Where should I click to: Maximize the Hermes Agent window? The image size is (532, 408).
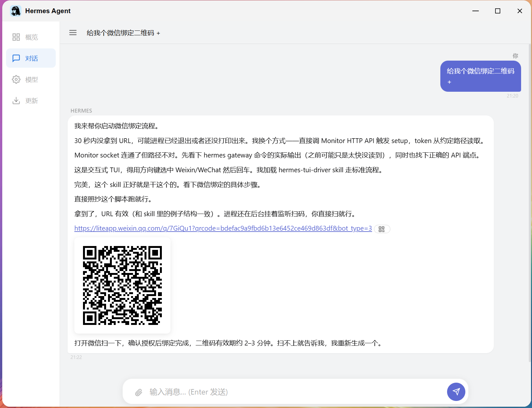pos(498,11)
